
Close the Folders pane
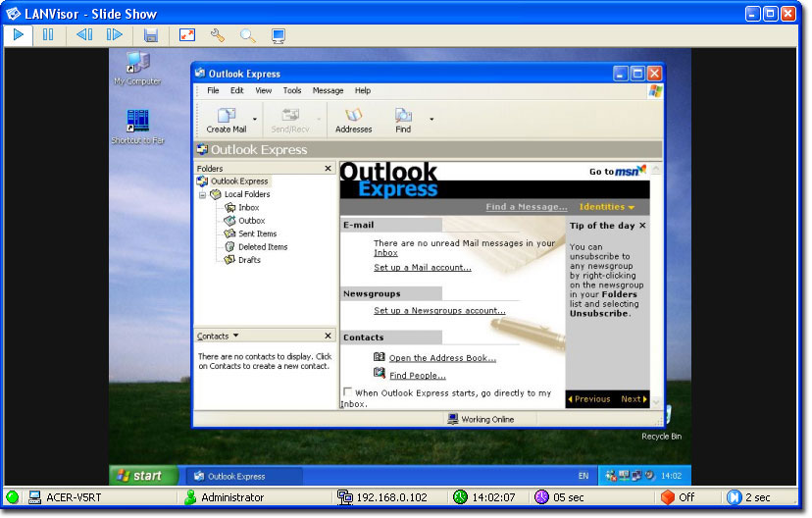(x=328, y=169)
